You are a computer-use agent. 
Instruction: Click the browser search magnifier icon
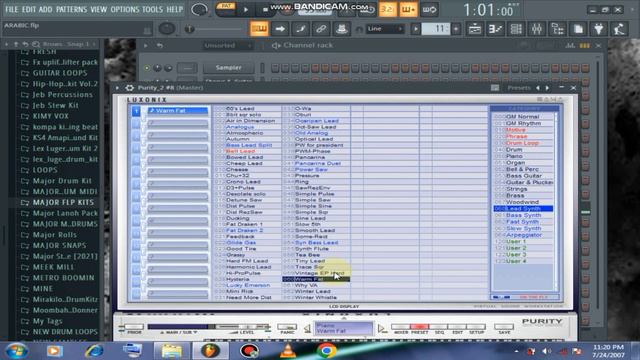point(36,44)
